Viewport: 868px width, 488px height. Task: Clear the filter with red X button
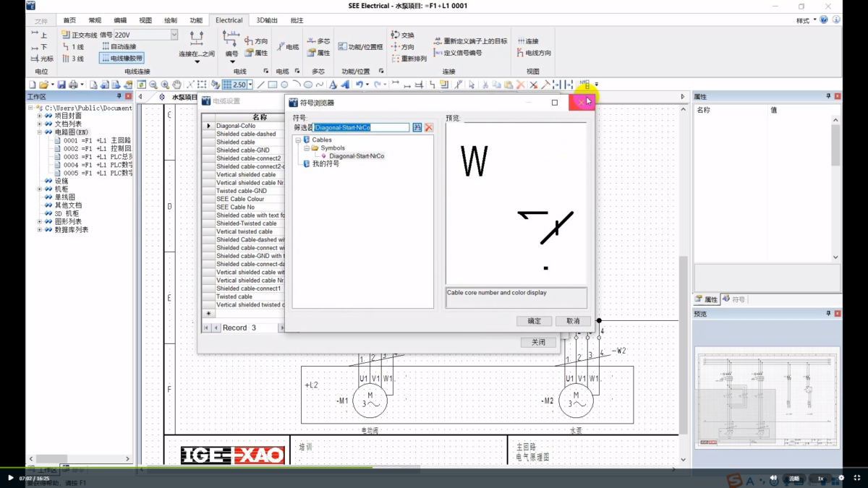click(429, 127)
